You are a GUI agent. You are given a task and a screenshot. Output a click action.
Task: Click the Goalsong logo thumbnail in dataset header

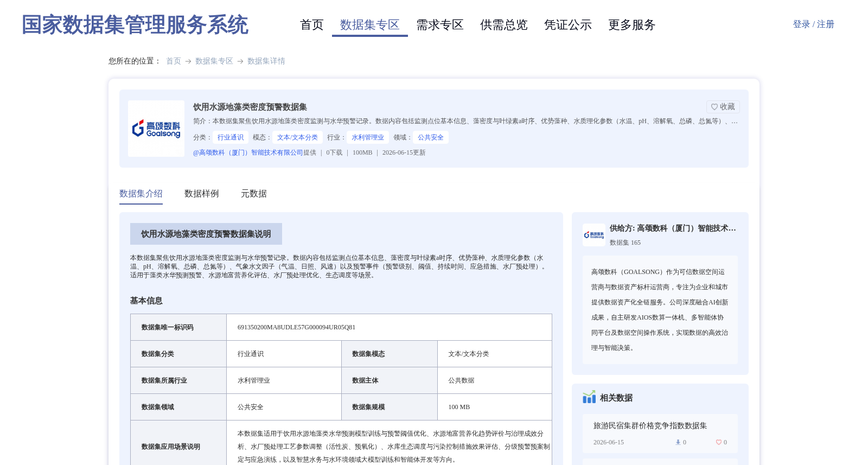coord(156,129)
